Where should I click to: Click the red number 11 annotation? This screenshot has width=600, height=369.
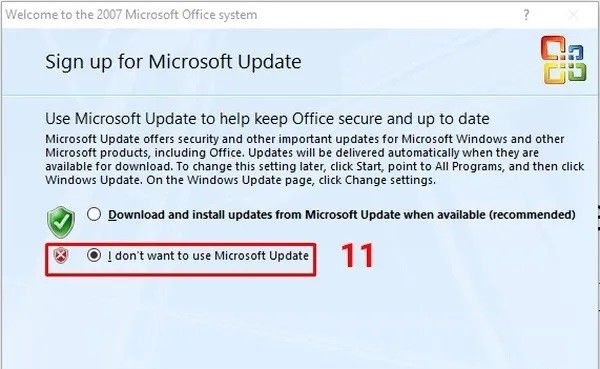click(358, 255)
